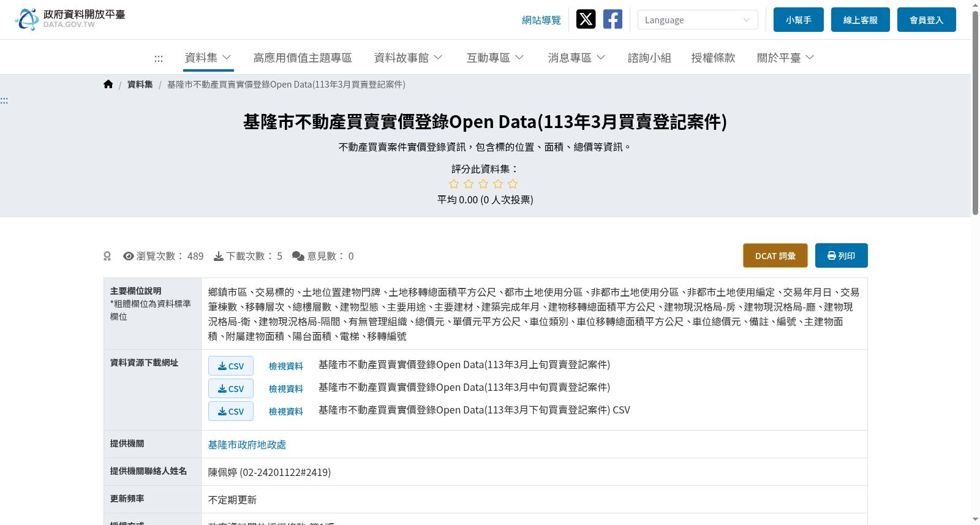Open the 基隆市政府地政處 link
Image resolution: width=980 pixels, height=525 pixels.
pos(247,445)
